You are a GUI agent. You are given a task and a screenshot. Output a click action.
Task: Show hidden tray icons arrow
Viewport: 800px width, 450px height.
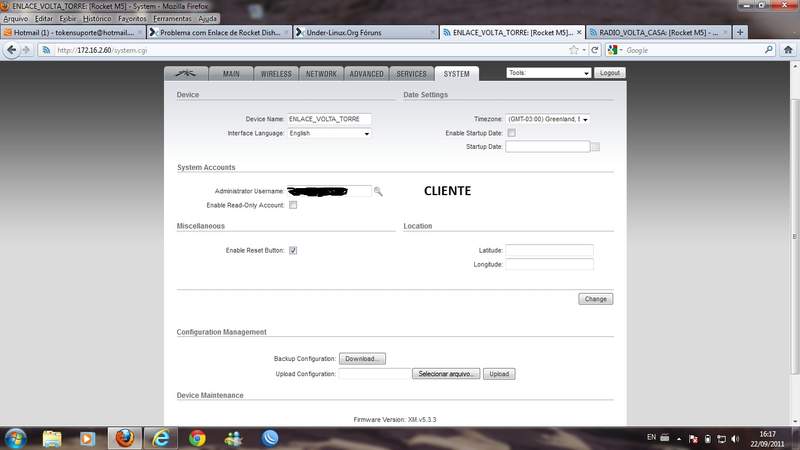(679, 439)
